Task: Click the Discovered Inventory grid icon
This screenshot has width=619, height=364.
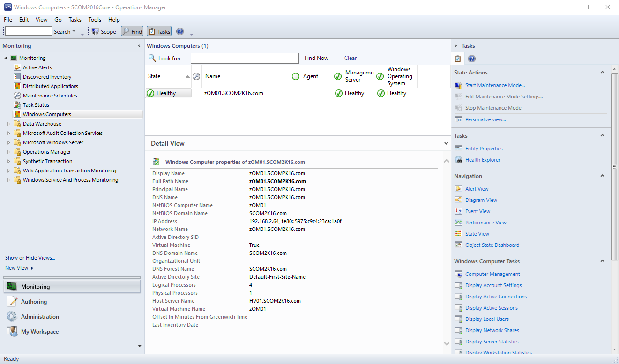Action: coord(17,77)
